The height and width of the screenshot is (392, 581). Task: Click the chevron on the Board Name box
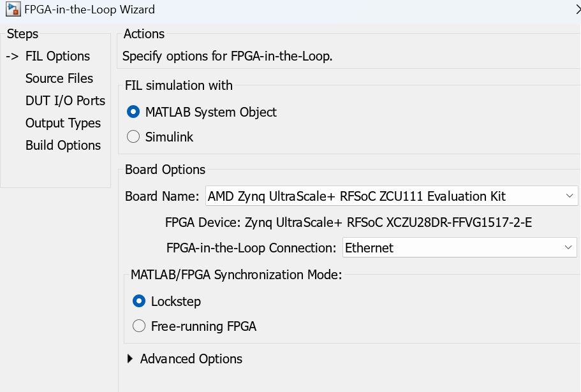click(x=570, y=196)
